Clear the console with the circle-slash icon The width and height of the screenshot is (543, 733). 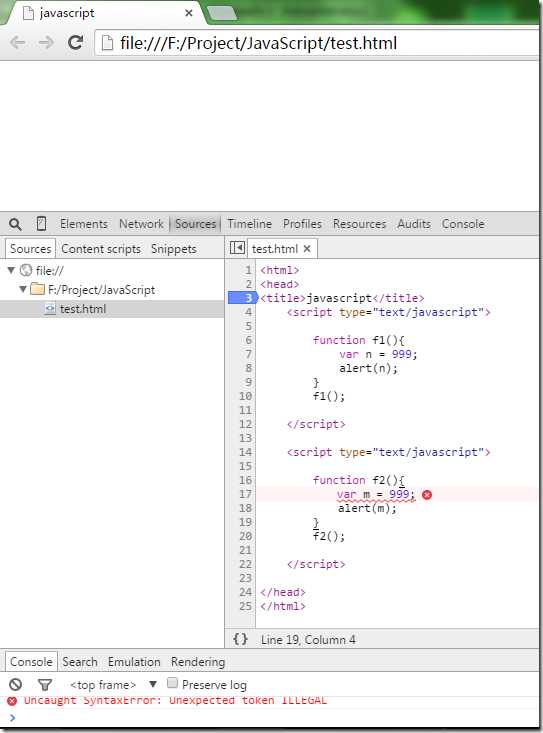[x=15, y=685]
